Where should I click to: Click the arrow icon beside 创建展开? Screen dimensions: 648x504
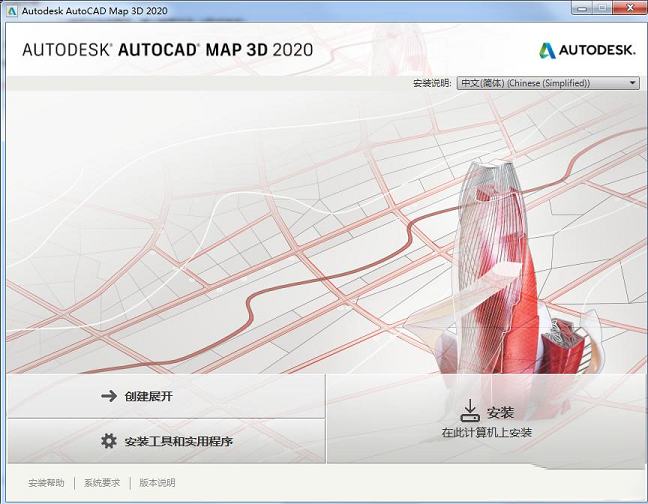click(109, 396)
